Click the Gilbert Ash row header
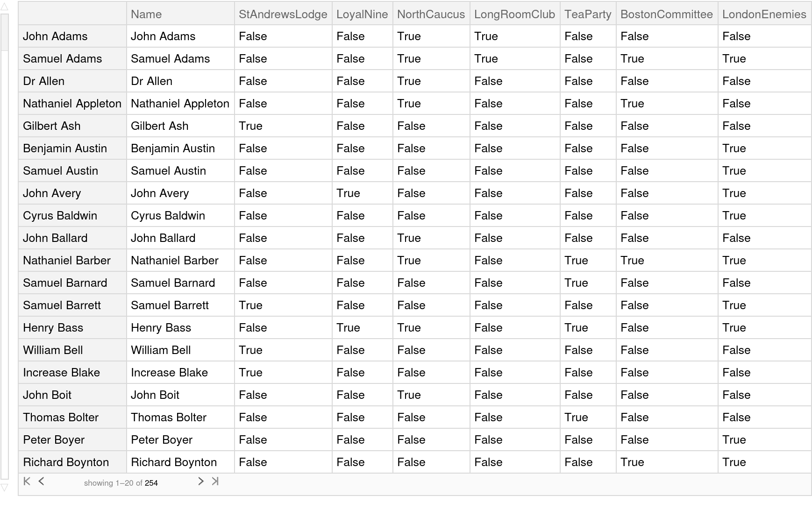 click(x=52, y=126)
